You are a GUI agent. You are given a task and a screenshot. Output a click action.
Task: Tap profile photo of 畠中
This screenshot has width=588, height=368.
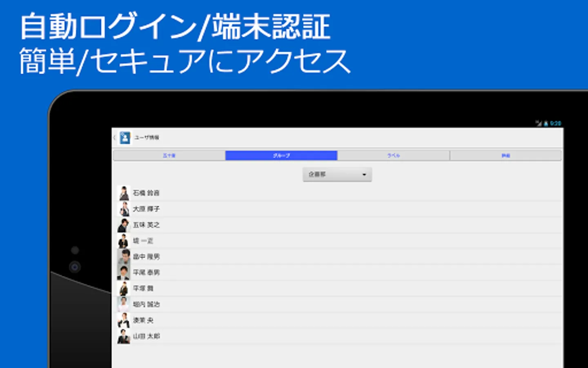point(124,257)
